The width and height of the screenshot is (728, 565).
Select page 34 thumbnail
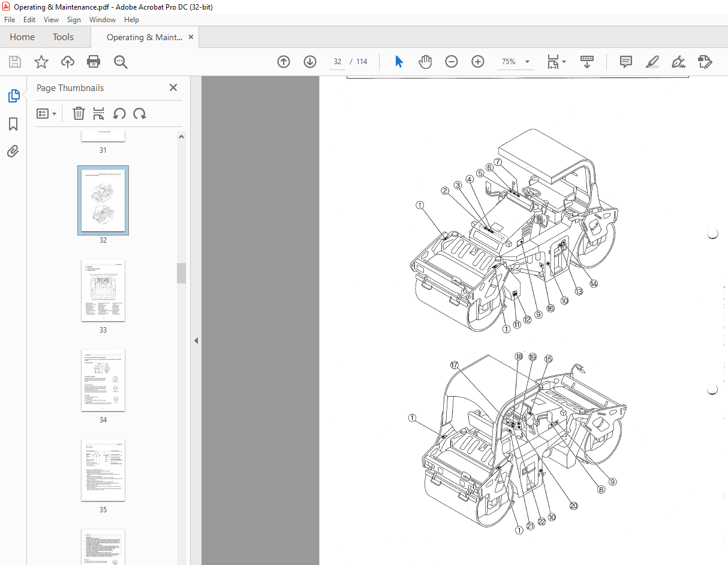click(103, 380)
